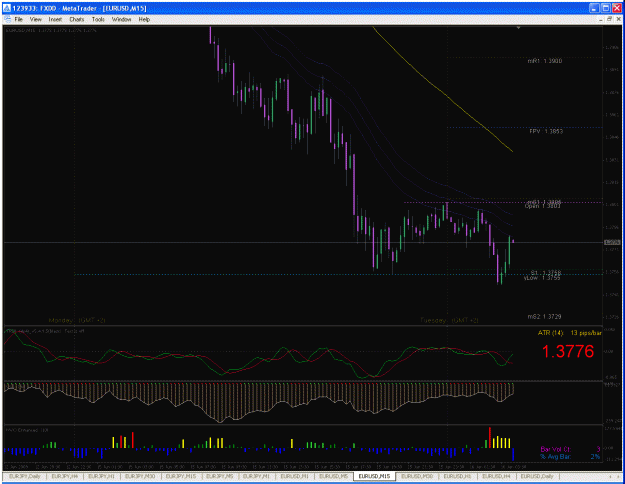625x484 pixels.
Task: Open the Help menu
Action: pyautogui.click(x=144, y=19)
